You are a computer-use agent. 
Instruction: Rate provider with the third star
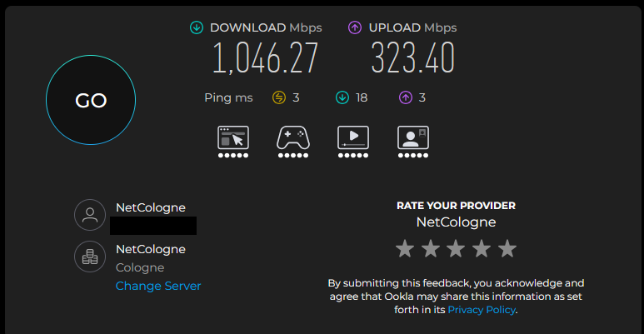(x=456, y=248)
